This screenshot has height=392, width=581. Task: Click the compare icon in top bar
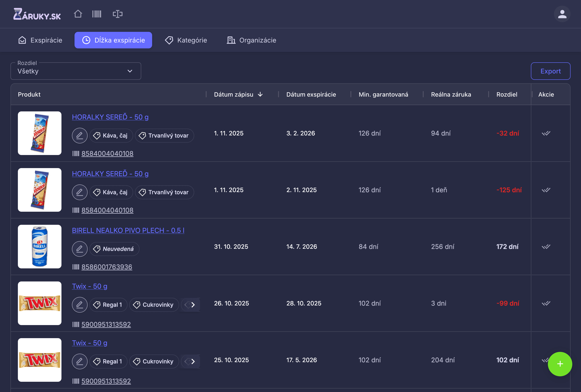117,14
